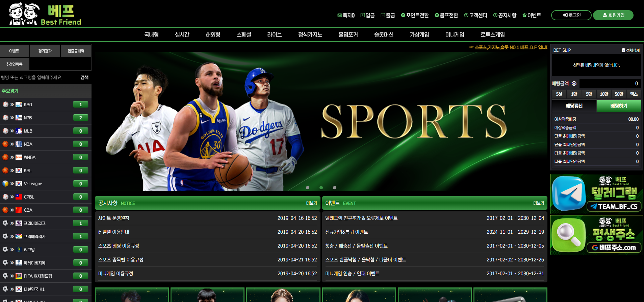Click the 전체삭제 trash icon in bet slip

point(623,50)
